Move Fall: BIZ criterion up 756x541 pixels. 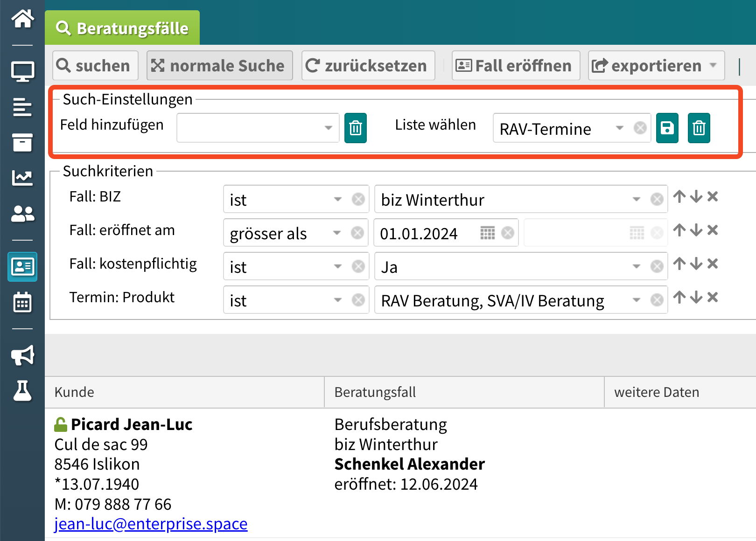pyautogui.click(x=679, y=196)
